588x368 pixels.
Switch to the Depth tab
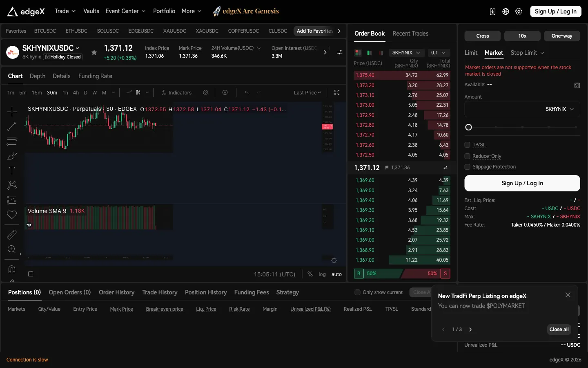[38, 76]
